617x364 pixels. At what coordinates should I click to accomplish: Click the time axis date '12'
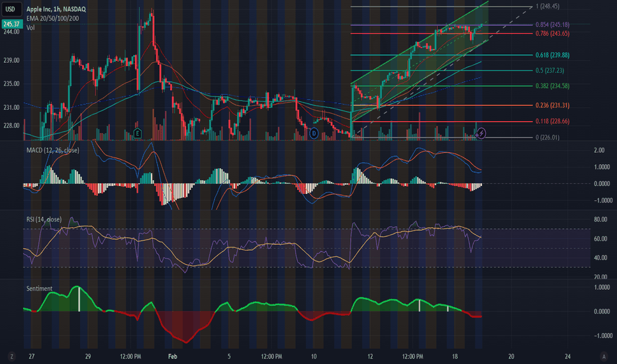tap(370, 357)
